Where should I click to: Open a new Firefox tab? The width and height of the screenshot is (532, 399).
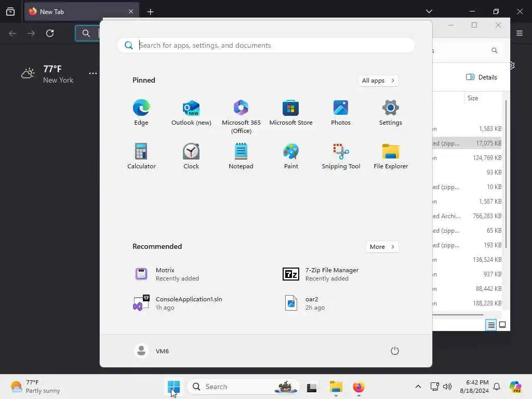click(x=150, y=12)
